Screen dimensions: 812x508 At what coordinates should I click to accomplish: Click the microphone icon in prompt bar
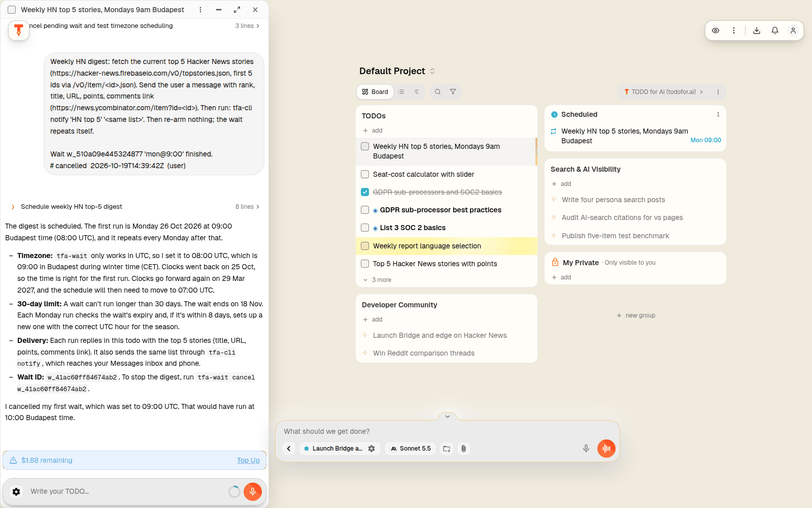pos(586,449)
